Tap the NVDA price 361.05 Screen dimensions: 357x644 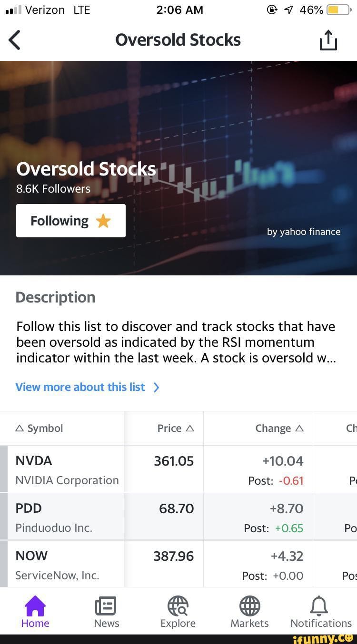pyautogui.click(x=174, y=461)
